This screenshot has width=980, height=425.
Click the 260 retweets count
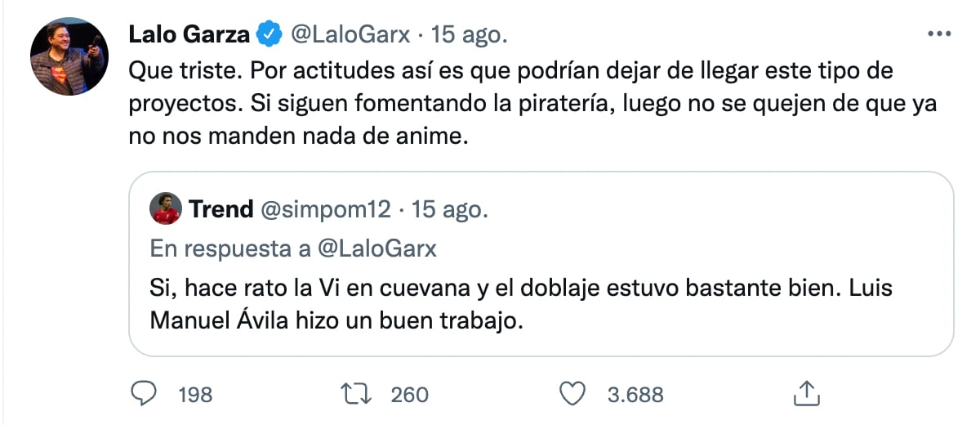tap(409, 395)
